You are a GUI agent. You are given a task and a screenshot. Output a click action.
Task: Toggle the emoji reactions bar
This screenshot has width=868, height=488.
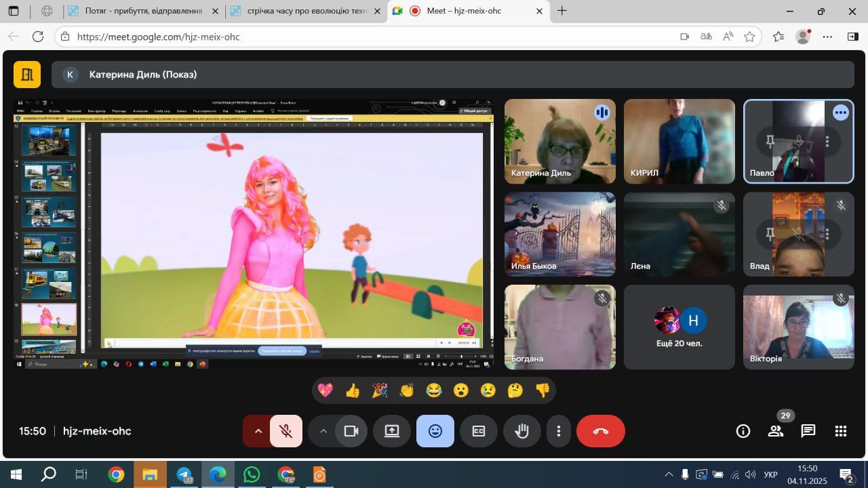click(x=435, y=431)
